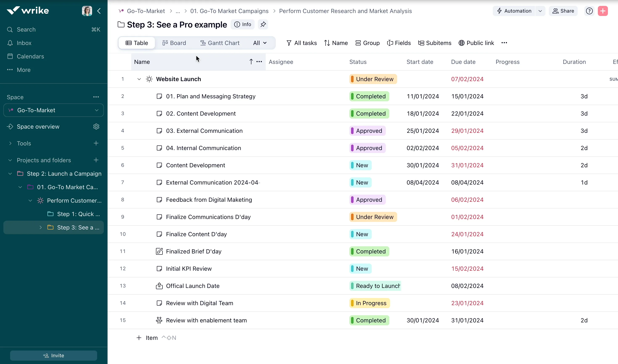Open the Automation dropdown arrow

[540, 11]
